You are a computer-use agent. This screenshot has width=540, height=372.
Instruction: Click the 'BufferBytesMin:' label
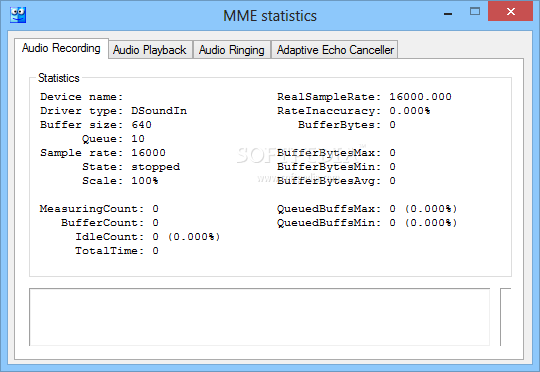point(329,167)
